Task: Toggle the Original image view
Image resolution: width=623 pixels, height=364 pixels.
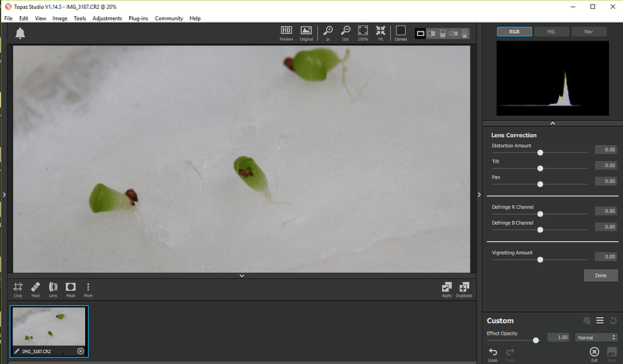Action: click(306, 32)
